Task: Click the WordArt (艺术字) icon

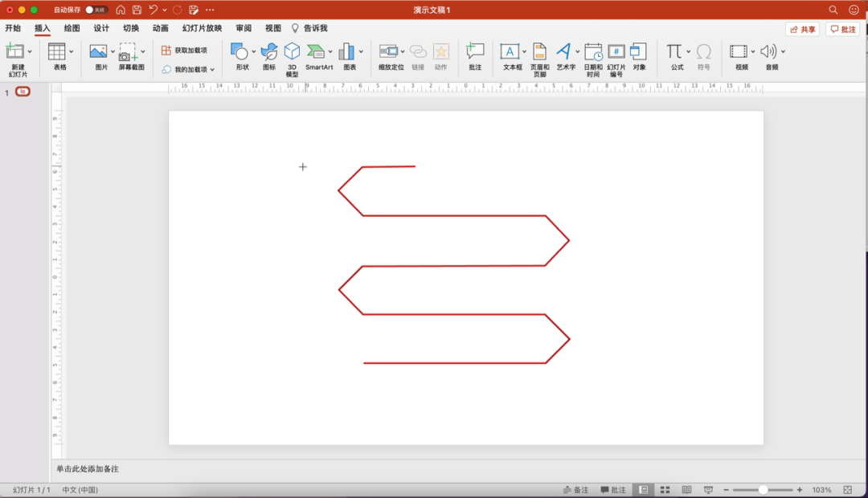Action: click(563, 51)
